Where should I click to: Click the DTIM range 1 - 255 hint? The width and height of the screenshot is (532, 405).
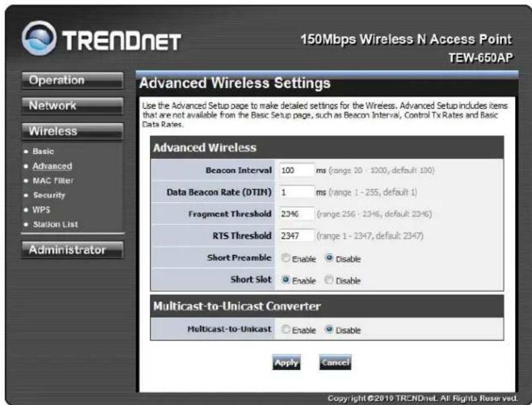click(373, 192)
